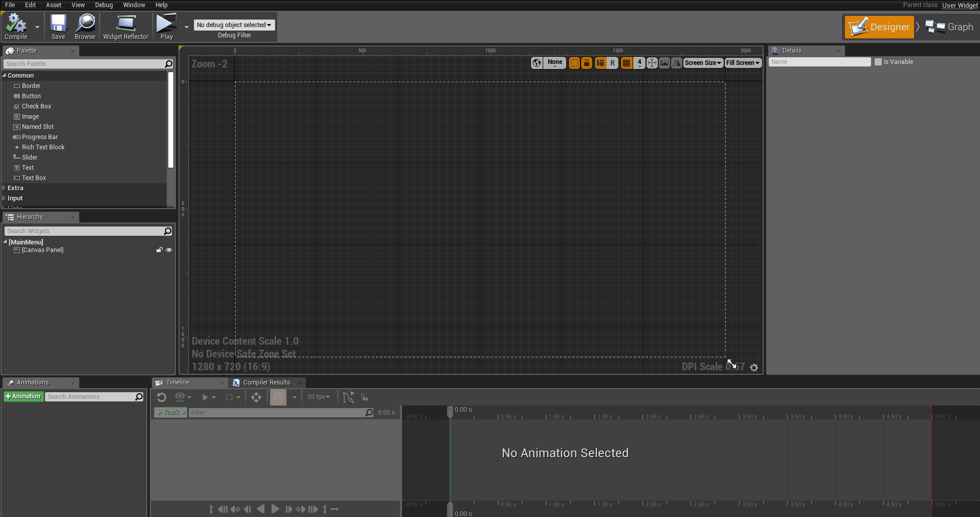980x517 pixels.
Task: Click the preview background image icon
Action: (664, 63)
